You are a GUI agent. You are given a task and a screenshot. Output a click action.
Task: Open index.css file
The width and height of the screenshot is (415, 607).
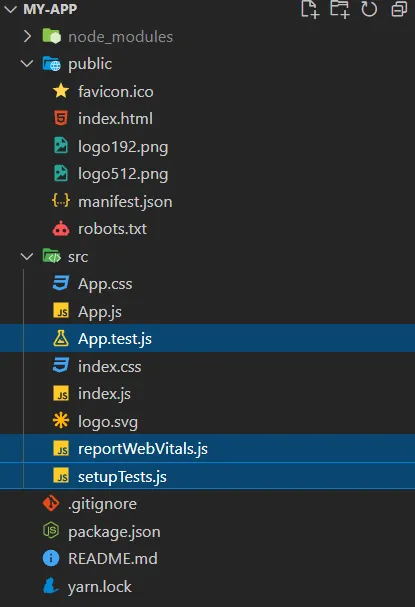110,366
